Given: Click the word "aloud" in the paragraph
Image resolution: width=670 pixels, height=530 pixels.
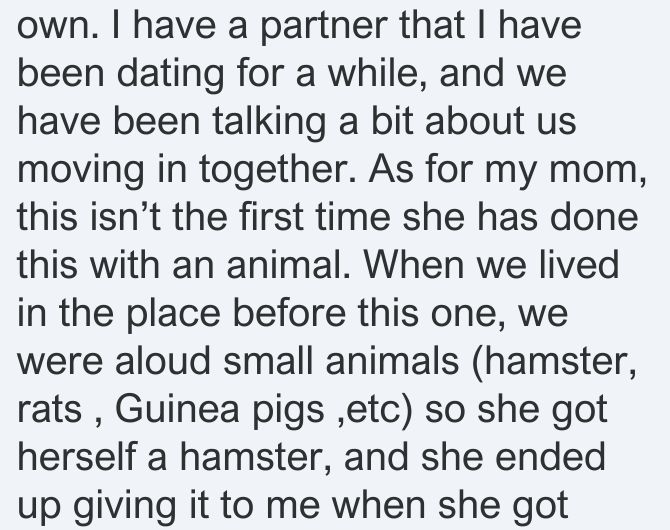Looking at the screenshot, I should pos(163,360).
